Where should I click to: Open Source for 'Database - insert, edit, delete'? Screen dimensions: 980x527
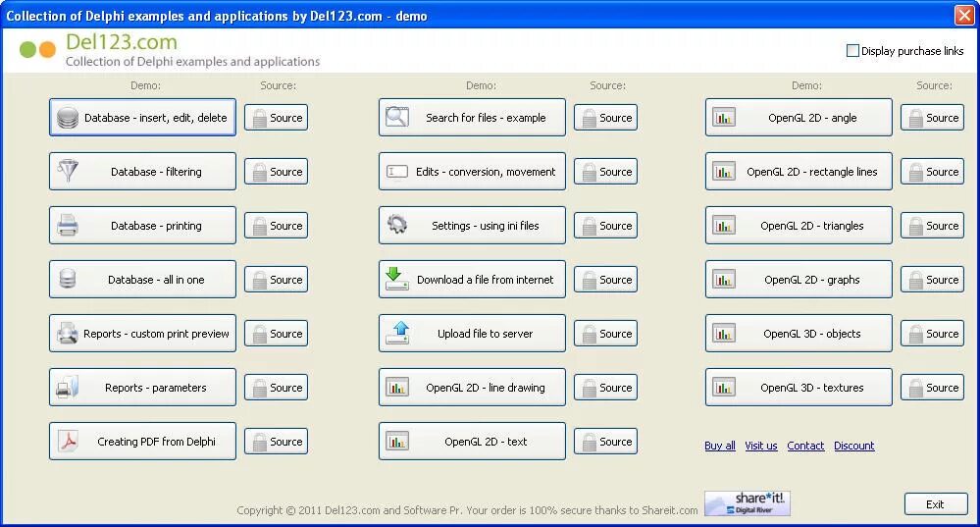277,118
